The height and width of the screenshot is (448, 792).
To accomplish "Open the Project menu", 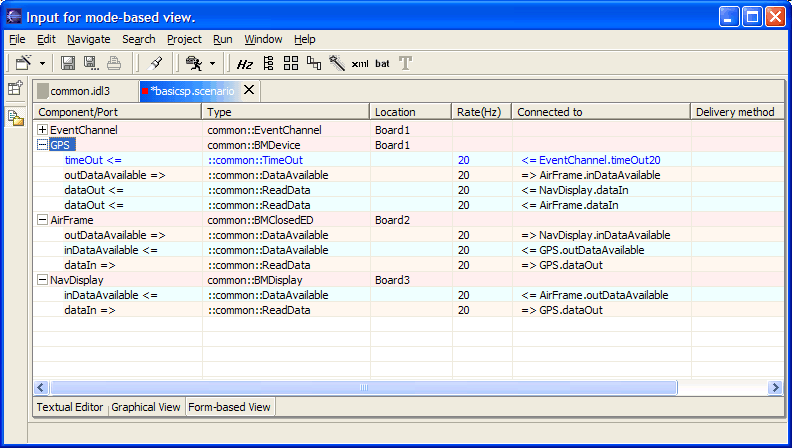I will [x=184, y=39].
